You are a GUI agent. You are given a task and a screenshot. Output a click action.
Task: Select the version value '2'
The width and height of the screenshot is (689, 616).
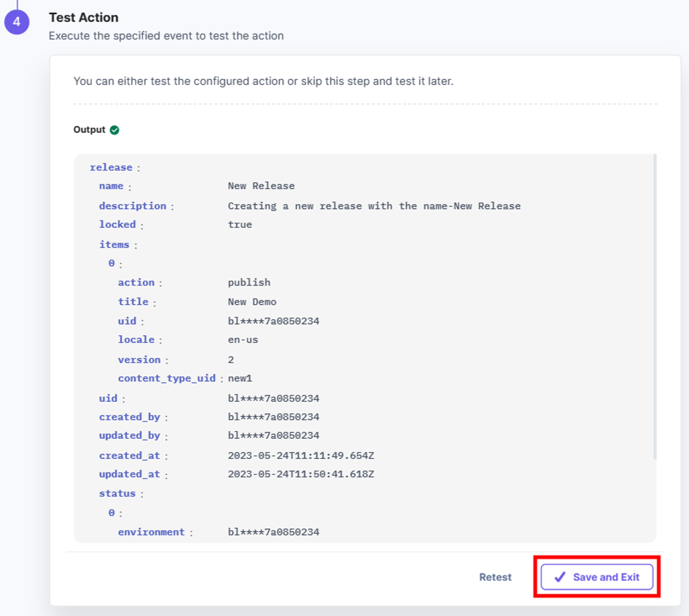(231, 360)
